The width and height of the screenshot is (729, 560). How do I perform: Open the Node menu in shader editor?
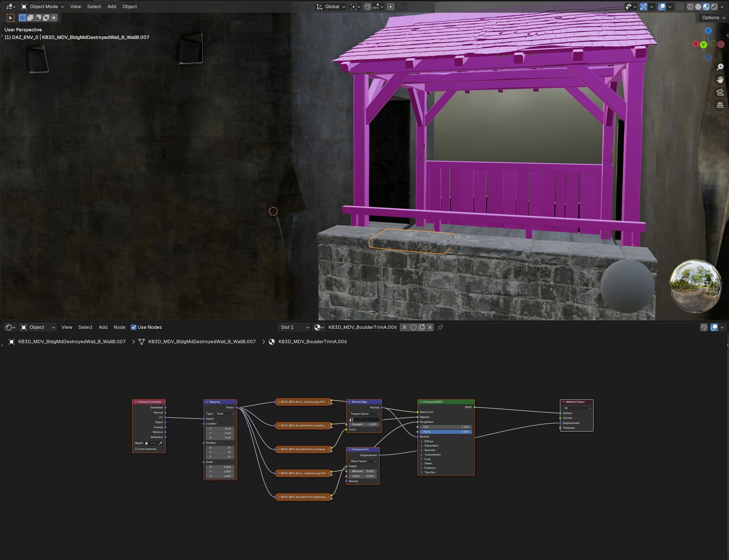119,327
